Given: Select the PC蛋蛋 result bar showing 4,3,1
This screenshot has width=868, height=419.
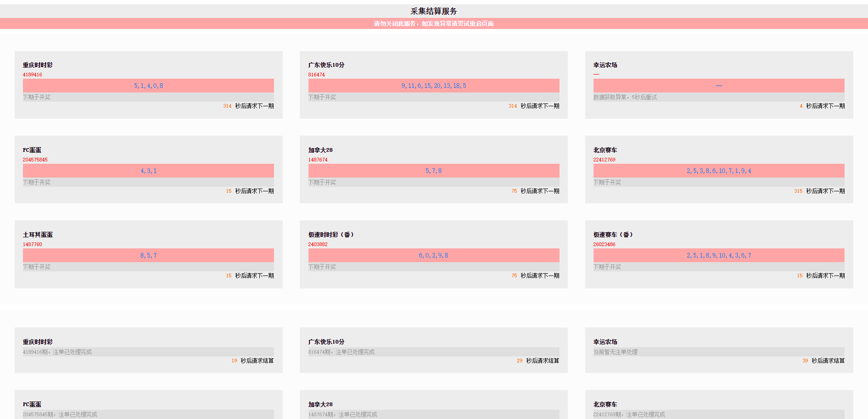Looking at the screenshot, I should [148, 171].
